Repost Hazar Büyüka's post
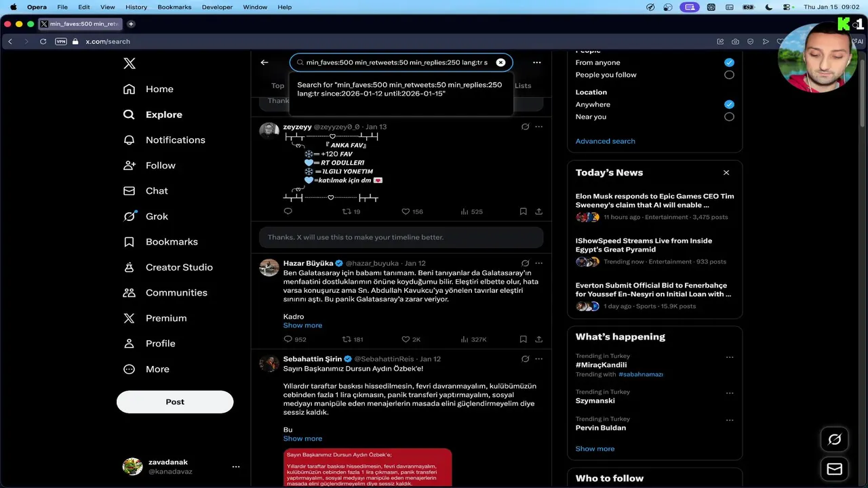This screenshot has height=488, width=868. point(353,339)
